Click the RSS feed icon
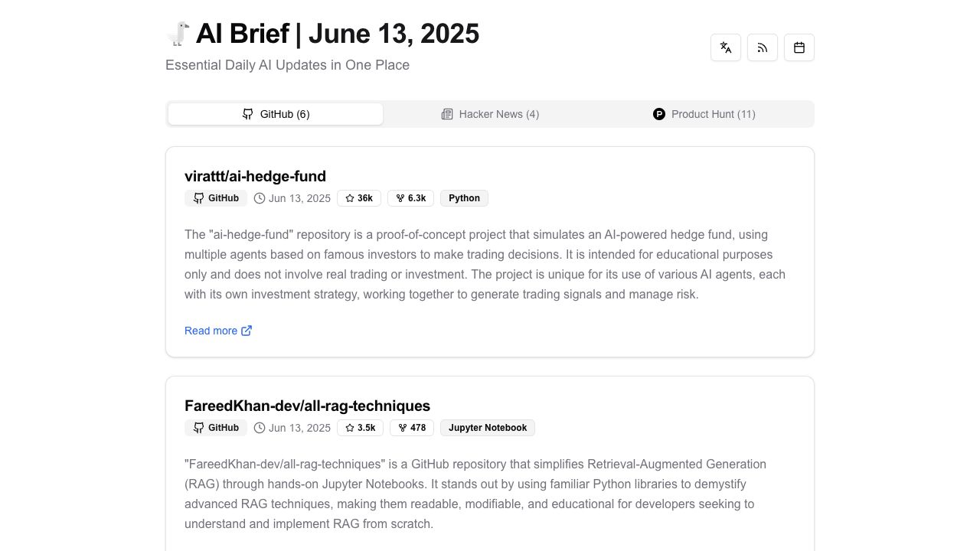The height and width of the screenshot is (551, 980). click(x=762, y=47)
